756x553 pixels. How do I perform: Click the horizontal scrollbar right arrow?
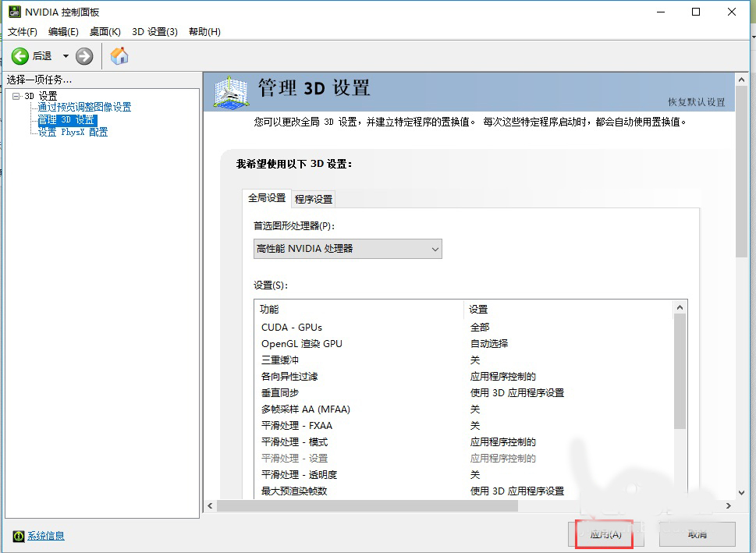point(729,505)
